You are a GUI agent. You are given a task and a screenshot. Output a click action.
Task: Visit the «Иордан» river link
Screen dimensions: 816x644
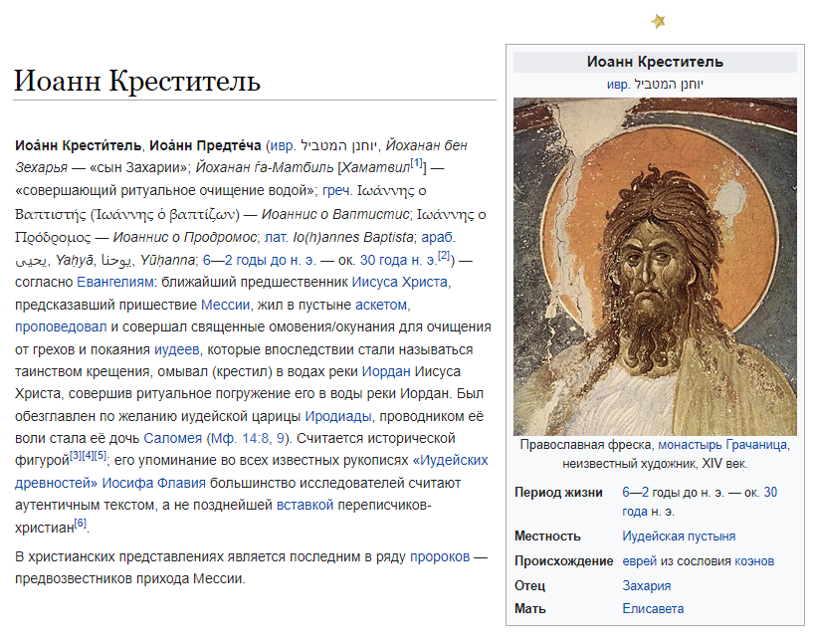[x=386, y=371]
